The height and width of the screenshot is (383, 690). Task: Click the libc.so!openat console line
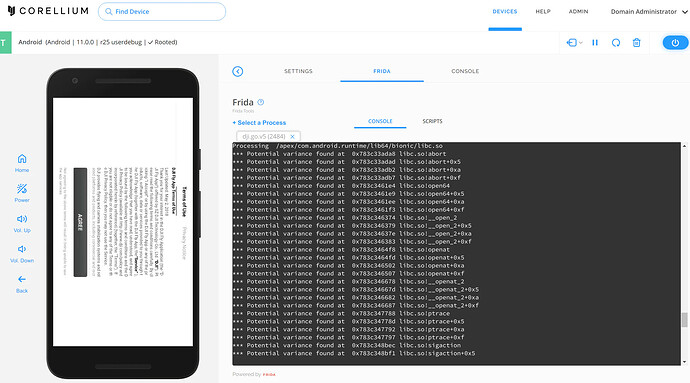341,250
